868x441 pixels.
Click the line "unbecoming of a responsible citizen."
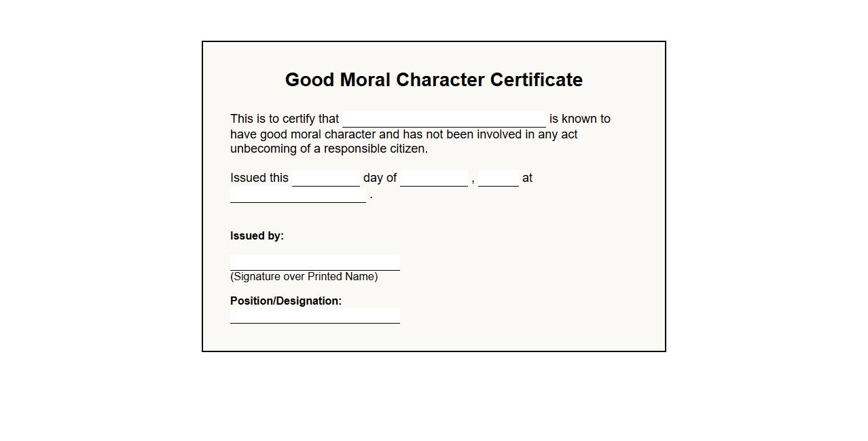[x=329, y=149]
